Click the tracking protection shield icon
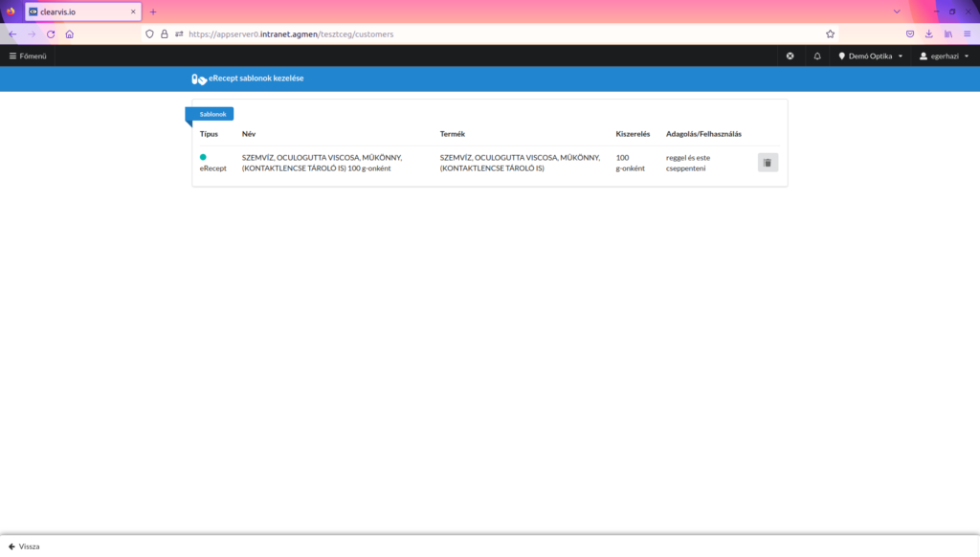This screenshot has height=557, width=980. [149, 34]
